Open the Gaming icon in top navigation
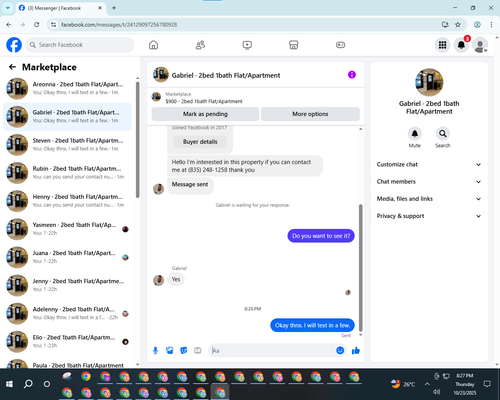The image size is (500, 400). coord(340,45)
